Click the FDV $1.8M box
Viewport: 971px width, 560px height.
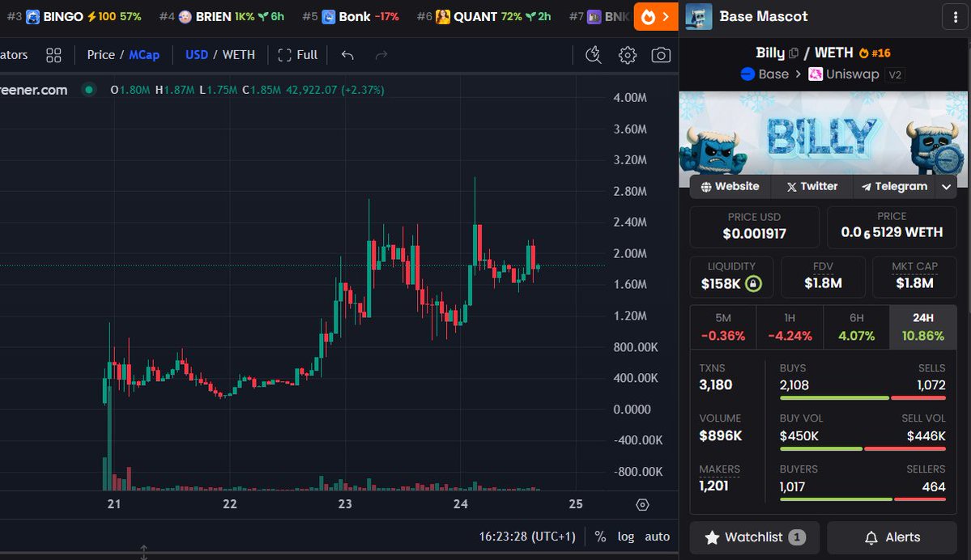(823, 277)
